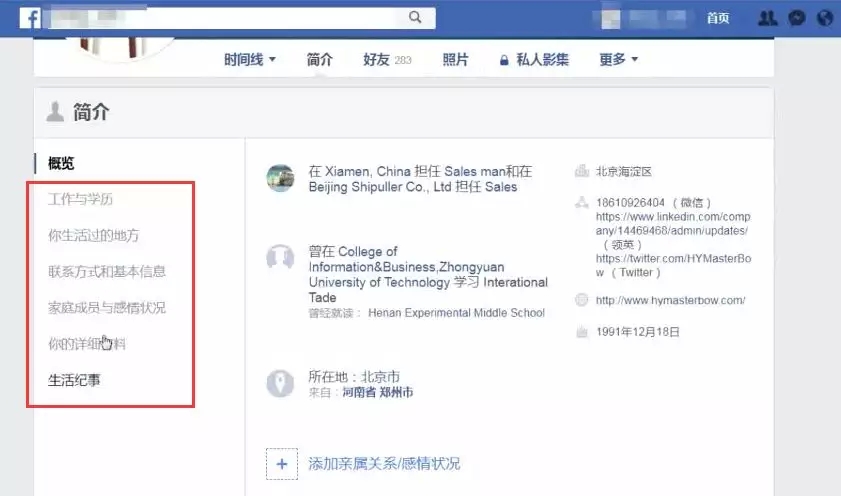Click the location pin icon

coord(280,383)
